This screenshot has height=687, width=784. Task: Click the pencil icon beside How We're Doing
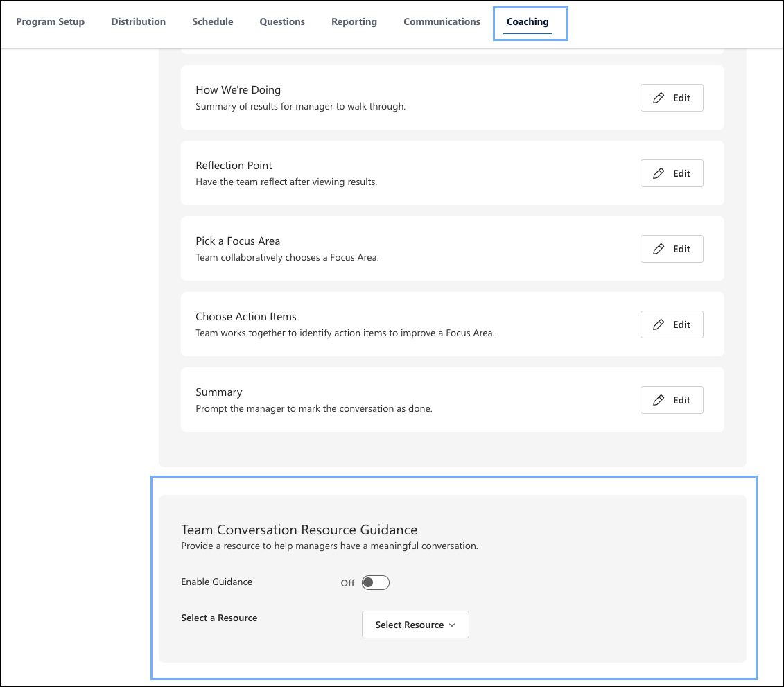(660, 97)
